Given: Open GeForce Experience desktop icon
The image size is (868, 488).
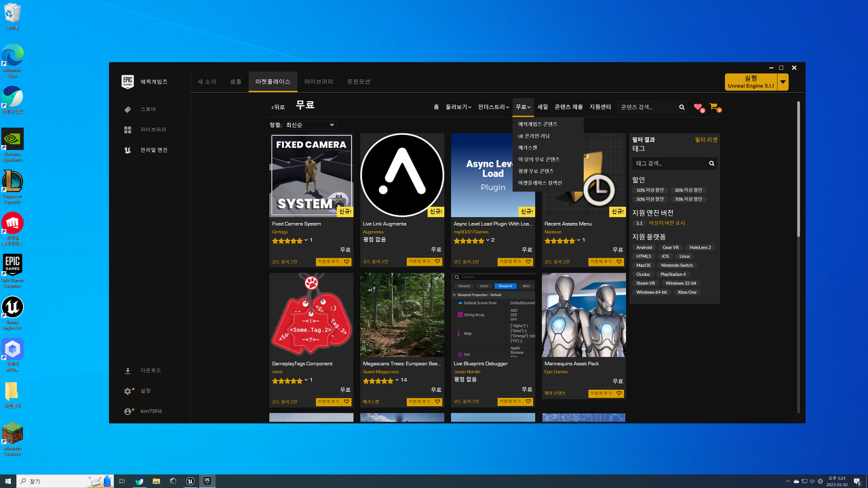Looking at the screenshot, I should (12, 144).
